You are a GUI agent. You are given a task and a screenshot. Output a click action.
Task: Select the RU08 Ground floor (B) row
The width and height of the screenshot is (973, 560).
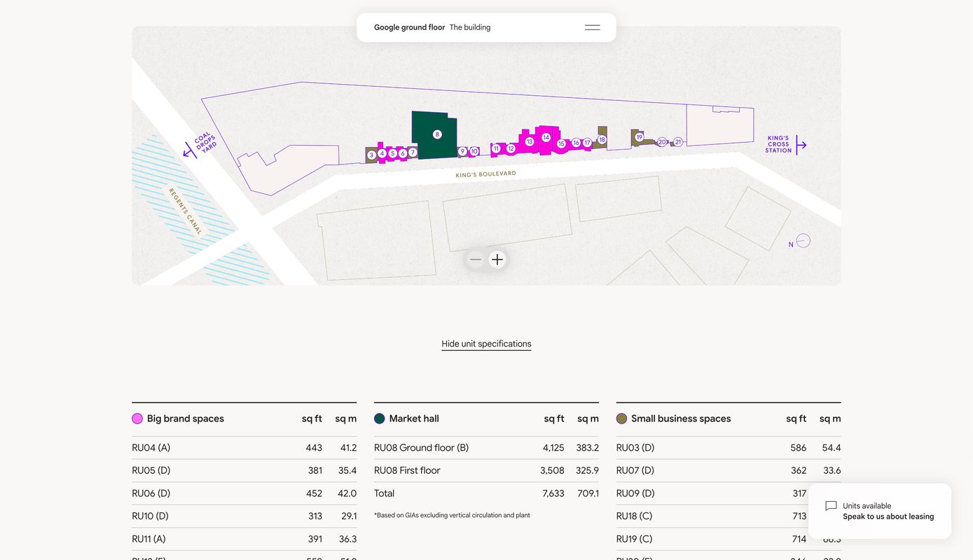(x=486, y=448)
